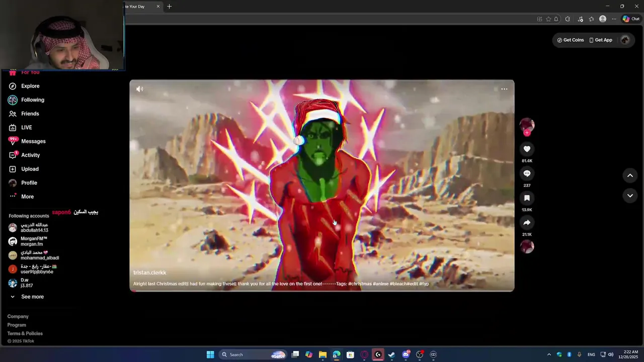The height and width of the screenshot is (362, 644).
Task: Like the video with heart icon
Action: 527,149
